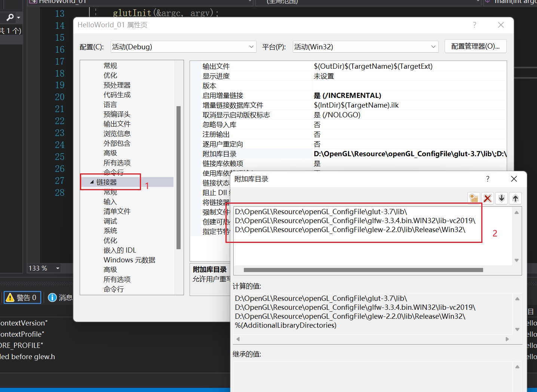Click the 配置管理器(O)... button
This screenshot has width=537, height=392.
[x=476, y=46]
